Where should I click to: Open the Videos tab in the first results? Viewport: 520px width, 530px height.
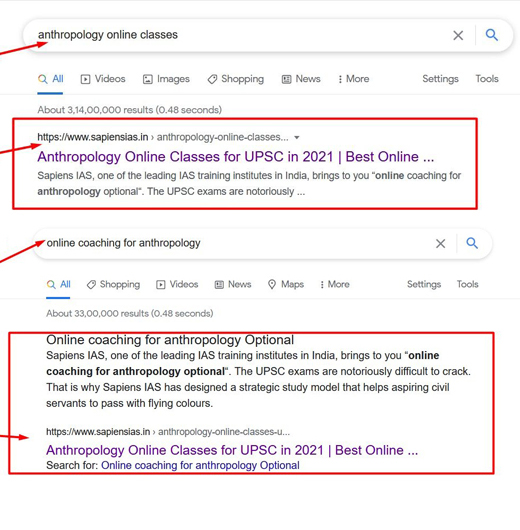click(103, 79)
